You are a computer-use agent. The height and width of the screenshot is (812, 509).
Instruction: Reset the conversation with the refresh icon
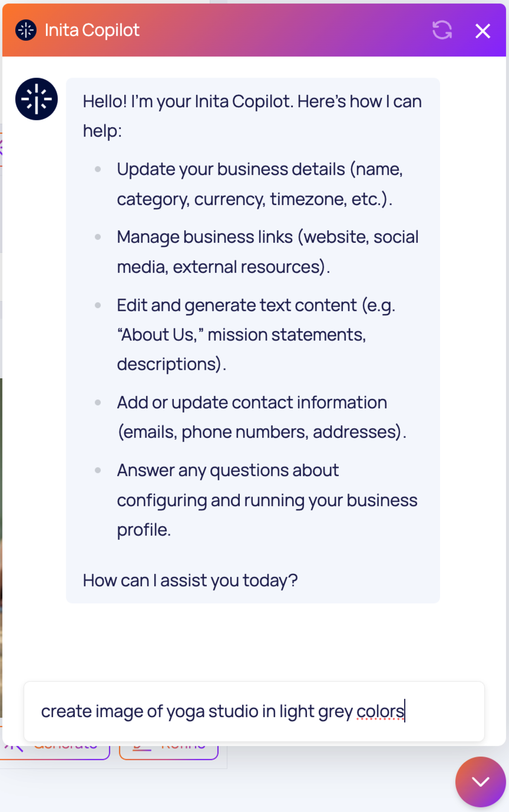click(442, 30)
